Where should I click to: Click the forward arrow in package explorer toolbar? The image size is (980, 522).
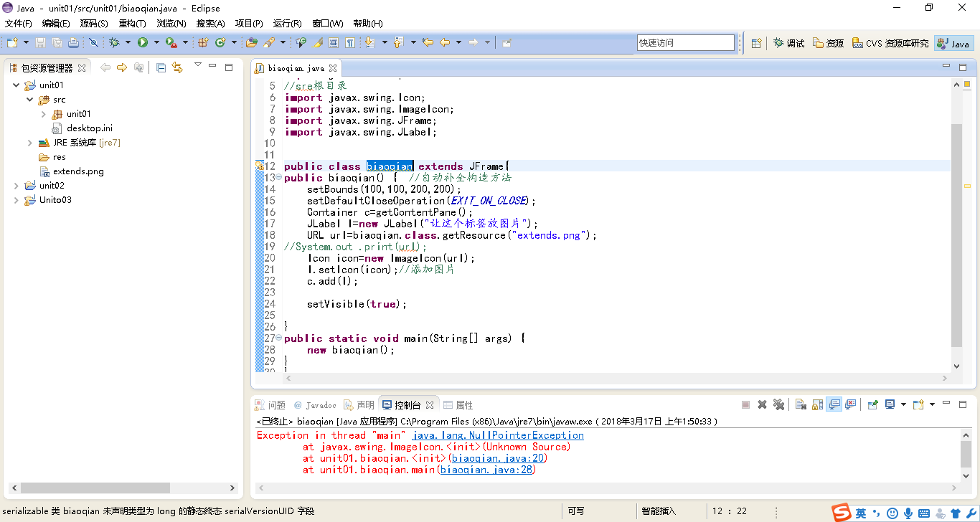point(121,67)
